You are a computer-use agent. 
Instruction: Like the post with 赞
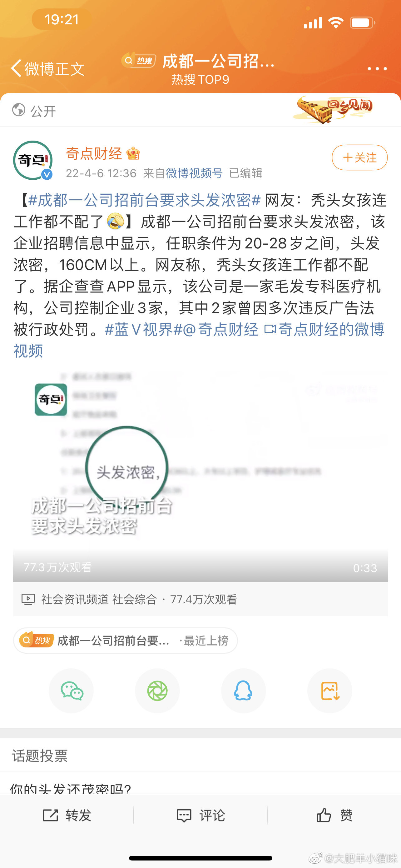[334, 816]
